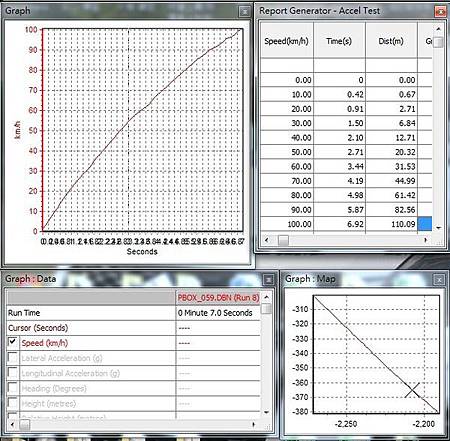Image resolution: width=450 pixels, height=441 pixels.
Task: Click the Graph Data scroll down arrow
Action: click(x=266, y=412)
